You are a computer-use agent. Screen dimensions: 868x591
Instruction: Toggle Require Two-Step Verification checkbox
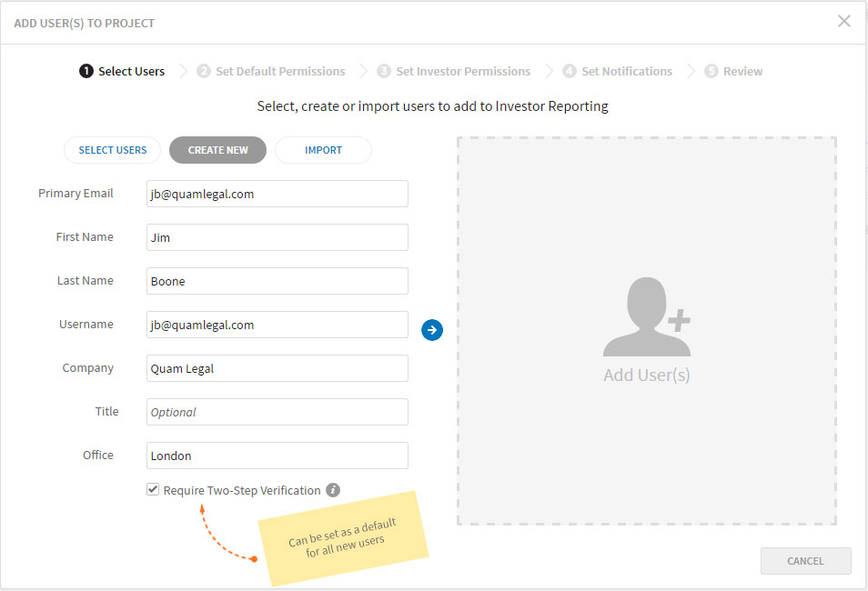[x=153, y=489]
